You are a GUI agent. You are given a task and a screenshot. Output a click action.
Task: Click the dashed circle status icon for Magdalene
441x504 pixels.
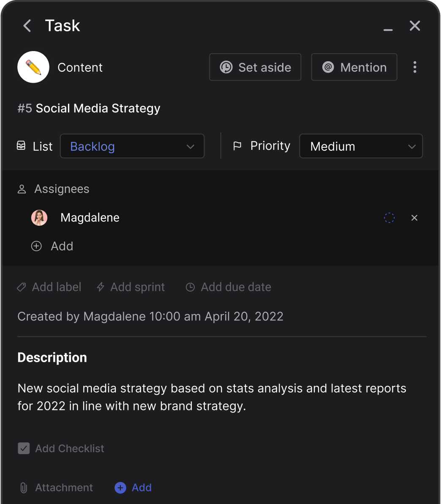tap(389, 218)
